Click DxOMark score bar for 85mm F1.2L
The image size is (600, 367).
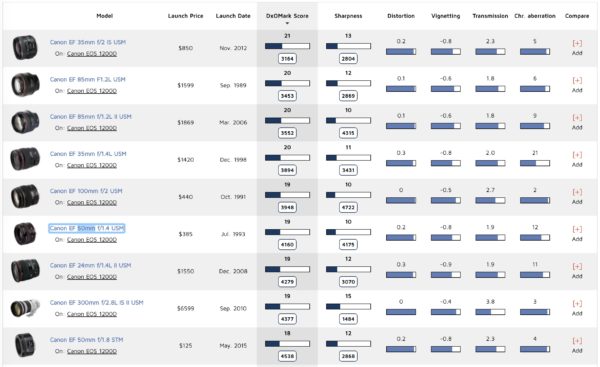coord(287,83)
